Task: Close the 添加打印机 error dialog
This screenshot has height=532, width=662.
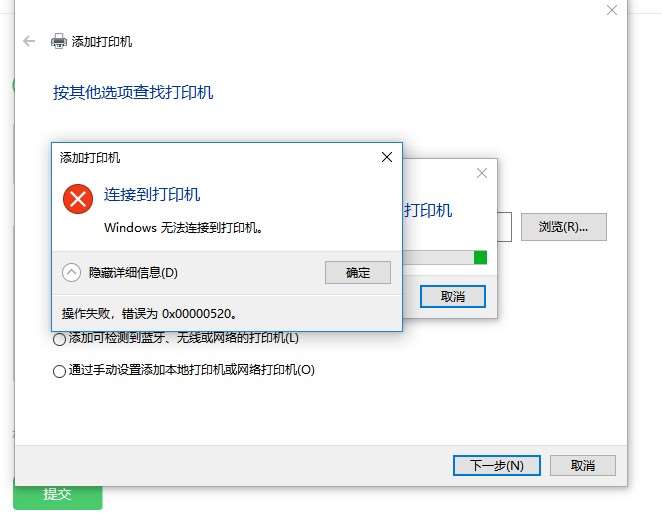Action: tap(387, 157)
